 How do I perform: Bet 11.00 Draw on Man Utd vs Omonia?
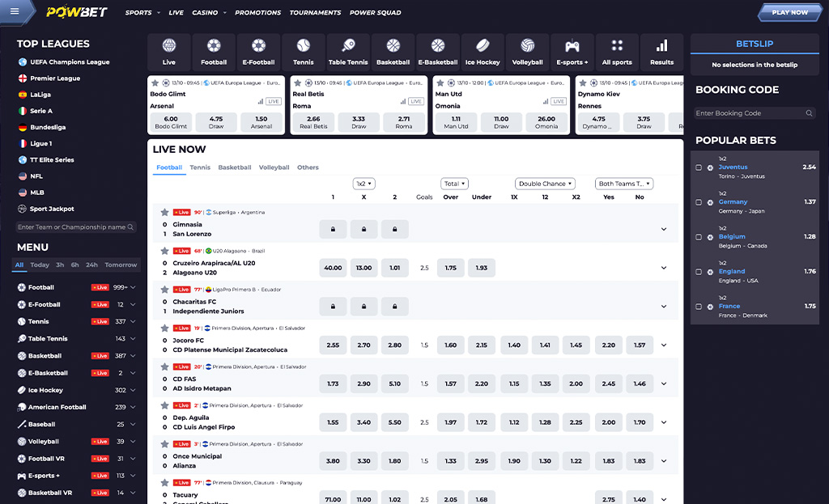coord(501,122)
